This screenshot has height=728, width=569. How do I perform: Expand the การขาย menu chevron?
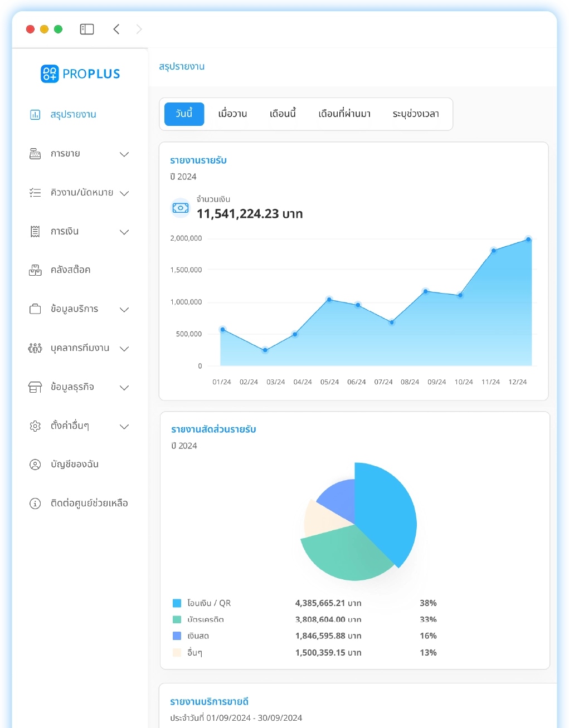click(124, 154)
